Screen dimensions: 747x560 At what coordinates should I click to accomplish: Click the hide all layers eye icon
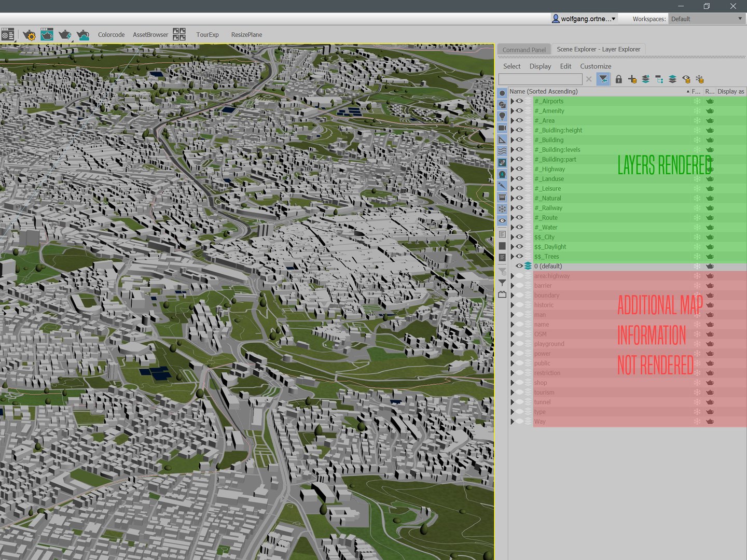[686, 79]
